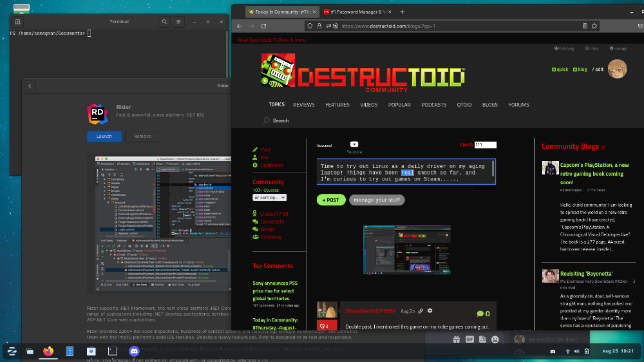
Task: Click the Destructoid robot logo
Action: (x=278, y=70)
